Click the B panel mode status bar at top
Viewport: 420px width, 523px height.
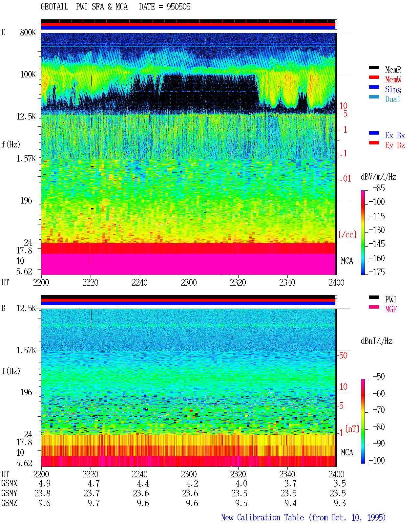tap(189, 300)
